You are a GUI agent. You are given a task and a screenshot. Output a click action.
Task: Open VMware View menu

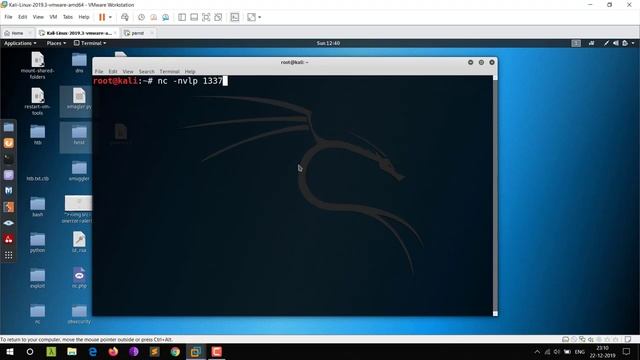click(x=38, y=17)
